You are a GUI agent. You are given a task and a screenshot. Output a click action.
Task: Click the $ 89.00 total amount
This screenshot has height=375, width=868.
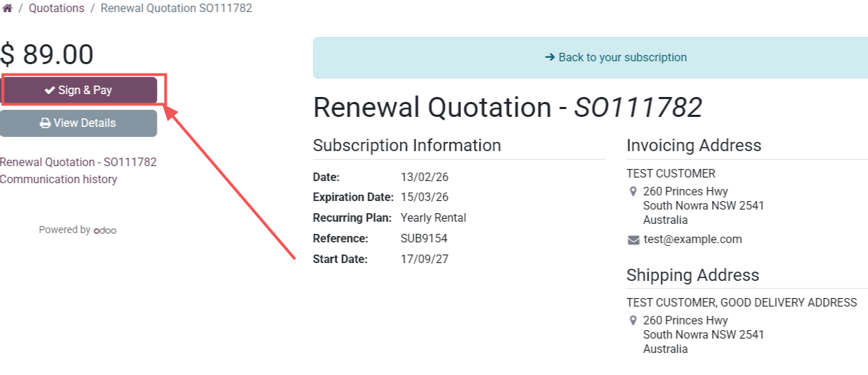[47, 55]
